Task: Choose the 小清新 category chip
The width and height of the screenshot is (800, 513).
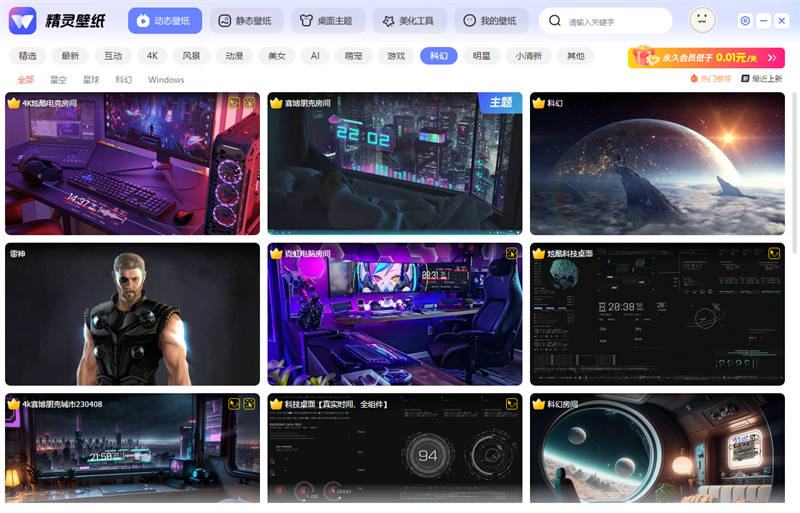Action: click(529, 56)
